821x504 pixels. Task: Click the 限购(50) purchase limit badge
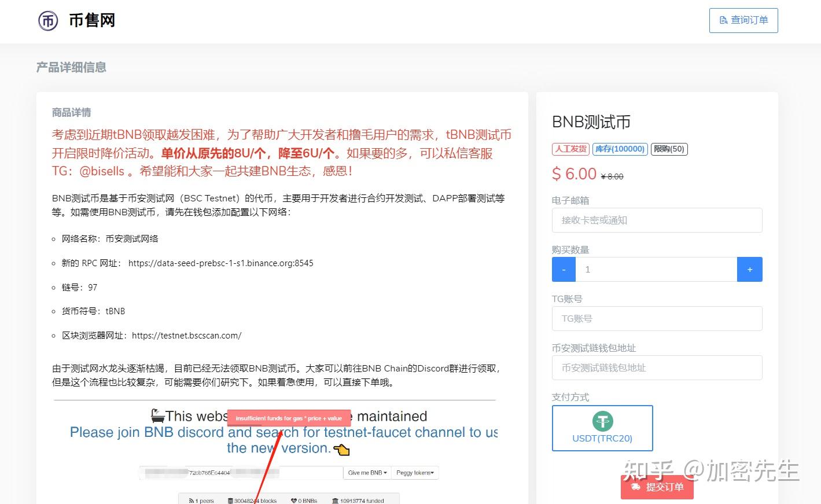point(669,149)
